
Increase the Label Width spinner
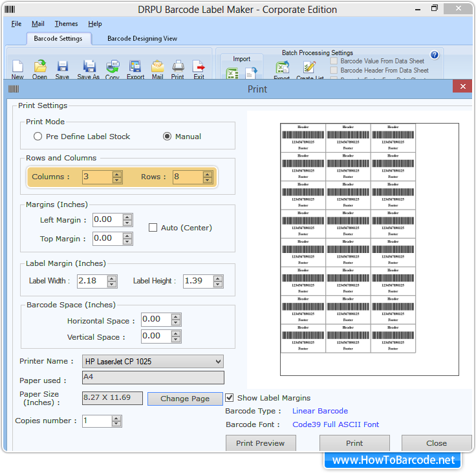[x=112, y=278]
